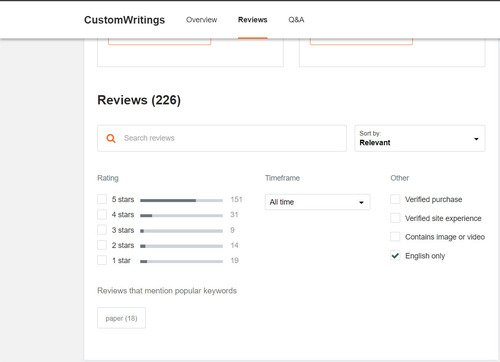The image size is (500, 362).
Task: Enable Verified purchase filter
Action: pos(395,199)
